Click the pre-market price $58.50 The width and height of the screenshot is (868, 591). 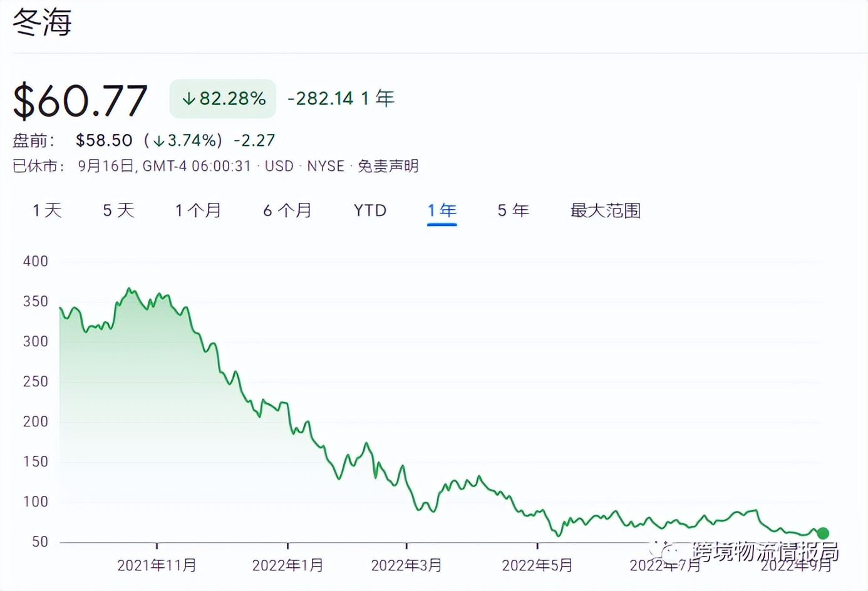[x=105, y=140]
